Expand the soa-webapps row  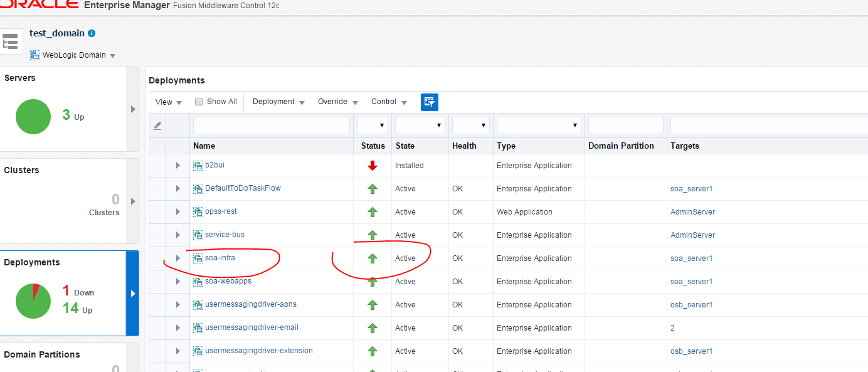point(178,282)
